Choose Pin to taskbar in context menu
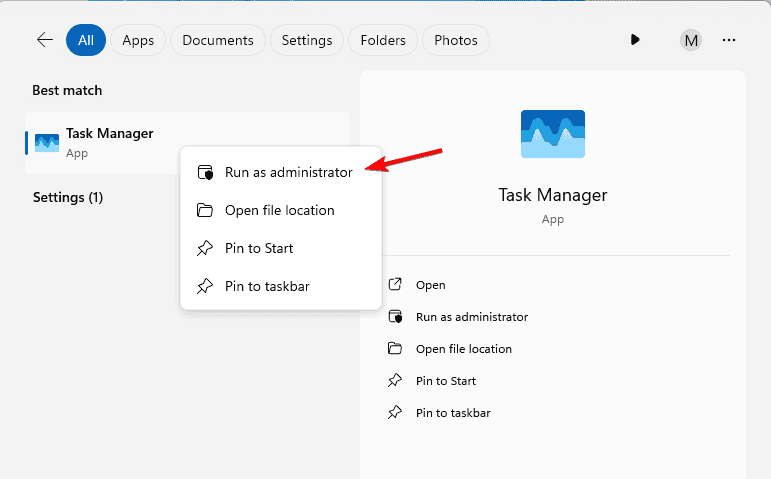The height and width of the screenshot is (479, 771). [281, 286]
